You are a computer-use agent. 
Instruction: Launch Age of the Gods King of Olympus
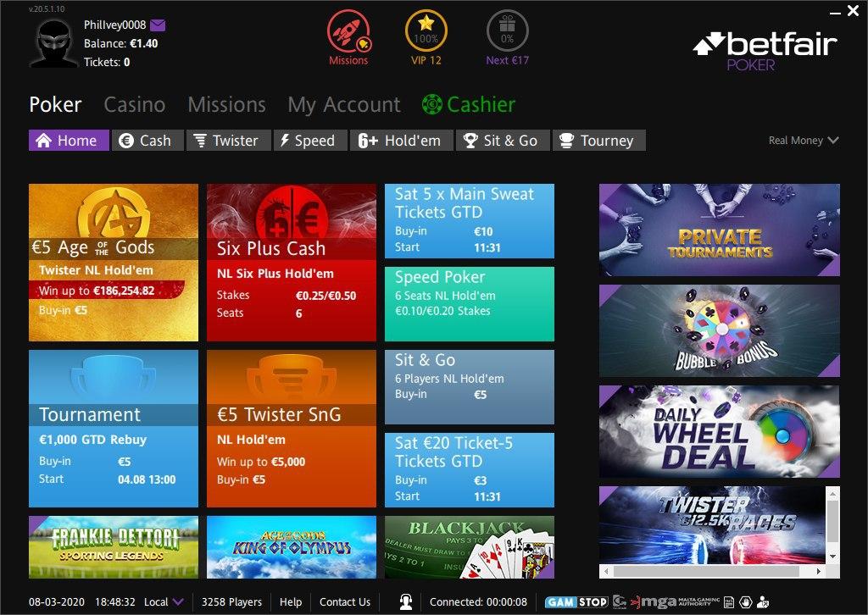(x=292, y=547)
